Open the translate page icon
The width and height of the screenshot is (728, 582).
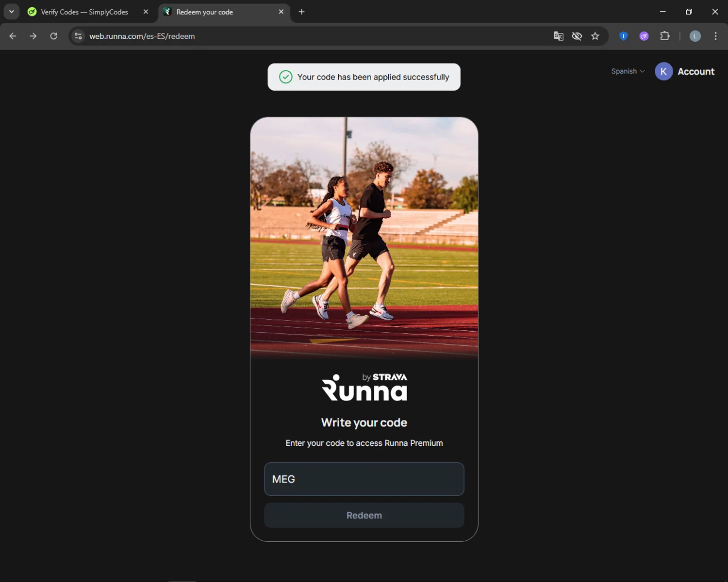pyautogui.click(x=559, y=36)
